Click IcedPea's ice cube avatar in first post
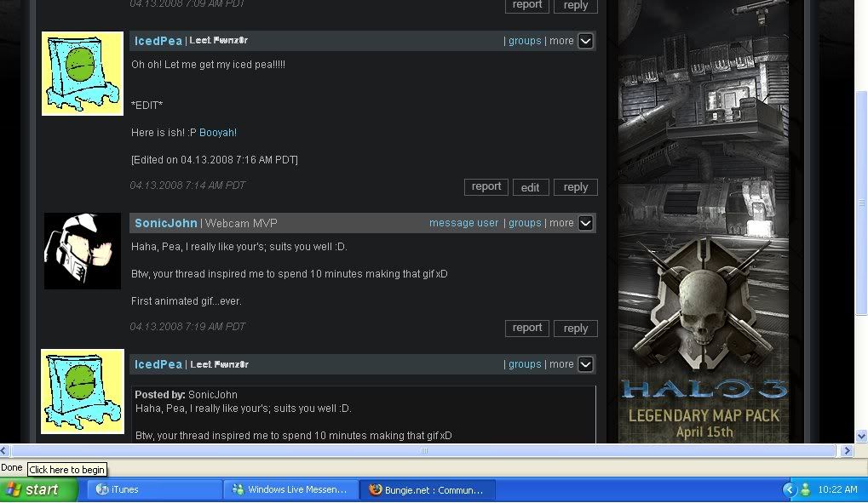The width and height of the screenshot is (868, 503). point(83,74)
